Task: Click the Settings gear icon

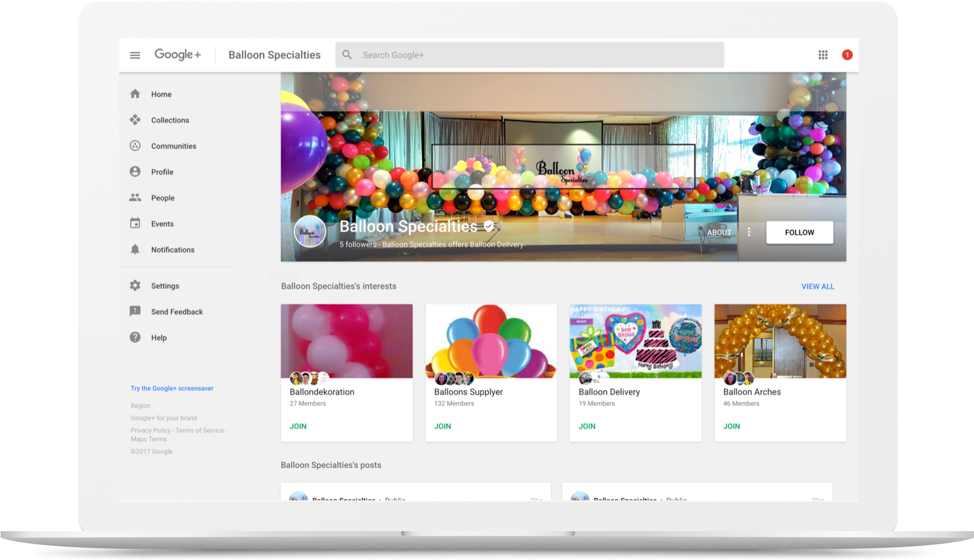Action: (135, 286)
